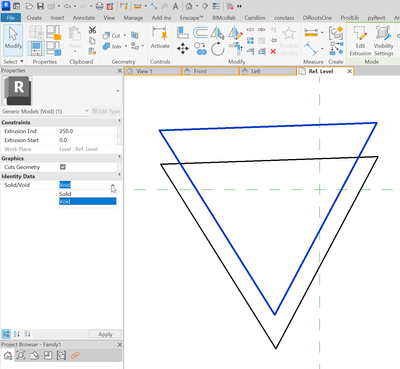
Task: Choose Void from the Solid/Void dropdown list
Action: coord(88,201)
